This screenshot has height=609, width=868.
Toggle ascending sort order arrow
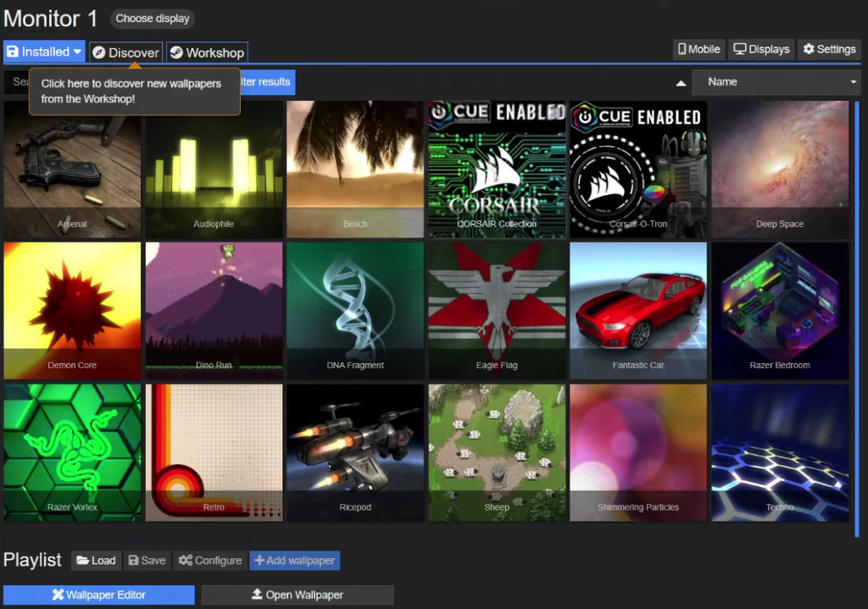(x=681, y=83)
